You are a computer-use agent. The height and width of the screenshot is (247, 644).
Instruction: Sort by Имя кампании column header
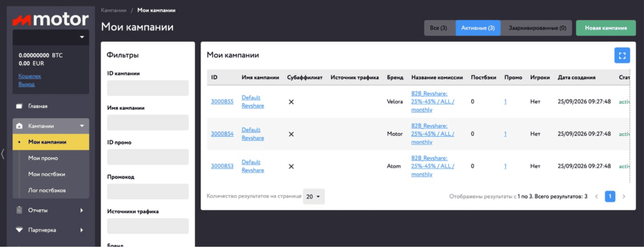[x=261, y=78]
